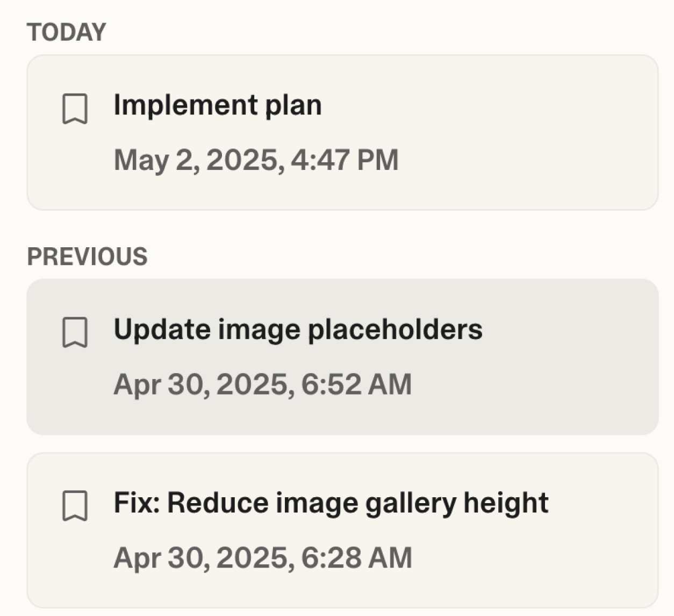The image size is (674, 616).
Task: Toggle bookmark icon for Fix: Reduce image gallery height
Action: [75, 506]
